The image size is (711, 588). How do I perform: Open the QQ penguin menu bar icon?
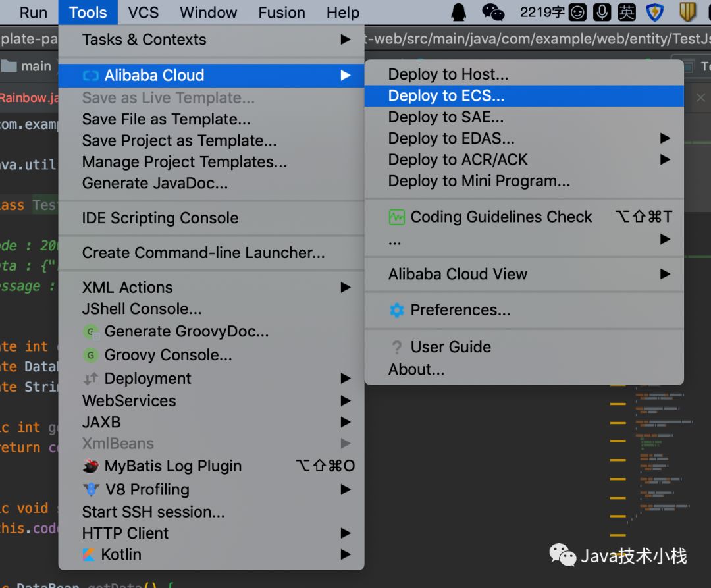coord(459,13)
